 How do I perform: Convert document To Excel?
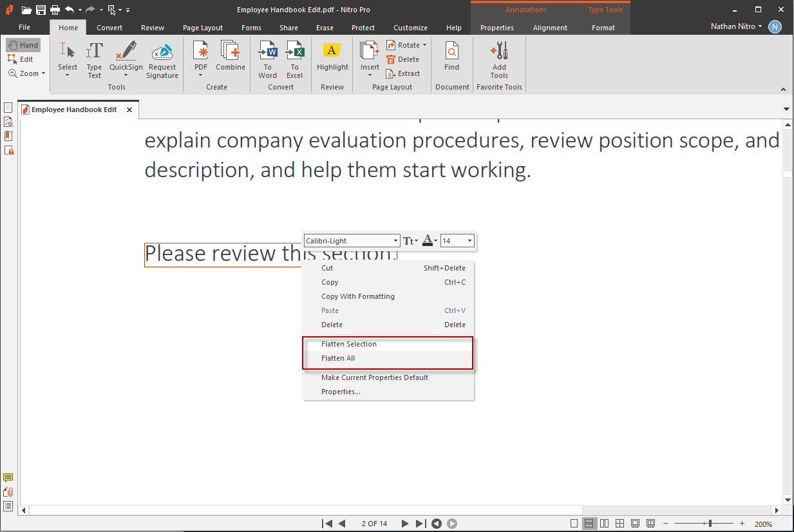(x=294, y=52)
